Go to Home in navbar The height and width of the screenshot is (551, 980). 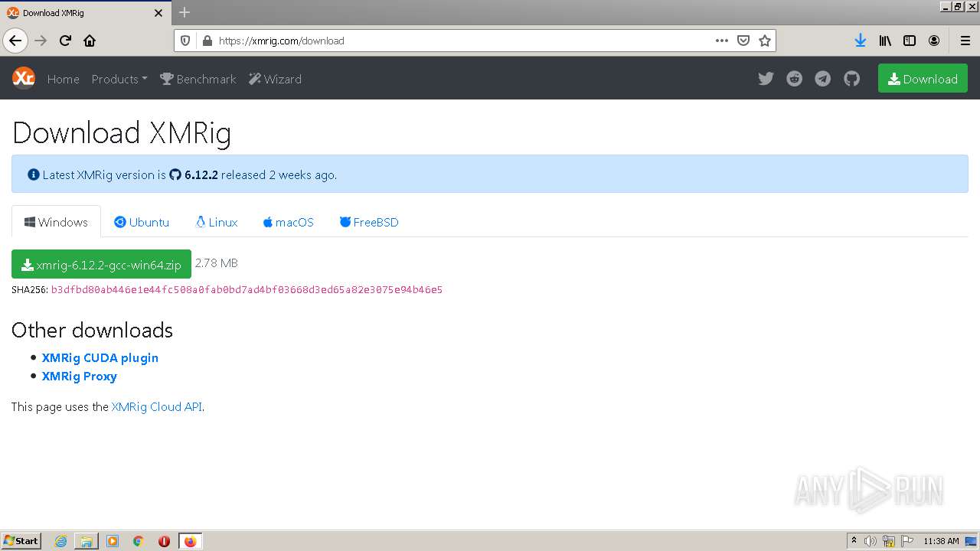point(63,79)
